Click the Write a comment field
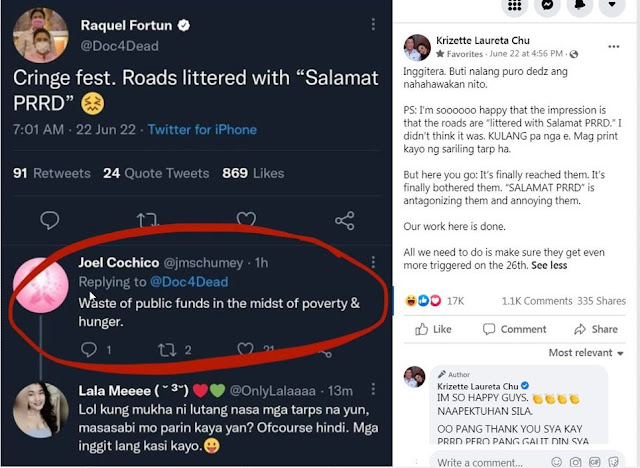Viewport: 640px width, 468px height. click(x=480, y=462)
